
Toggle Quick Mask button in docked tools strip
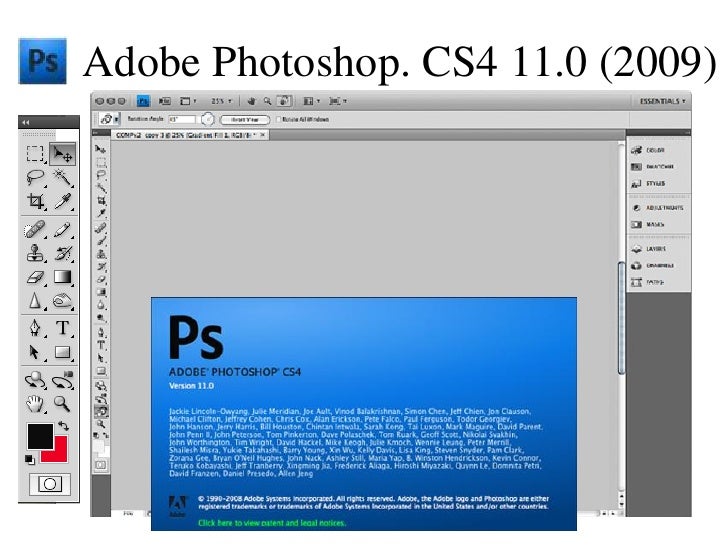tap(101, 465)
